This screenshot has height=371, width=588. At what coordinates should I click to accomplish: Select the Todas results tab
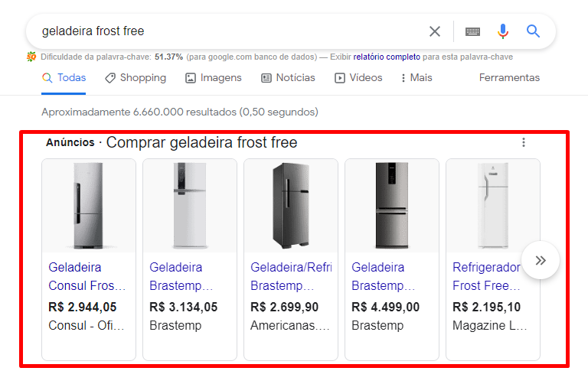pos(64,78)
